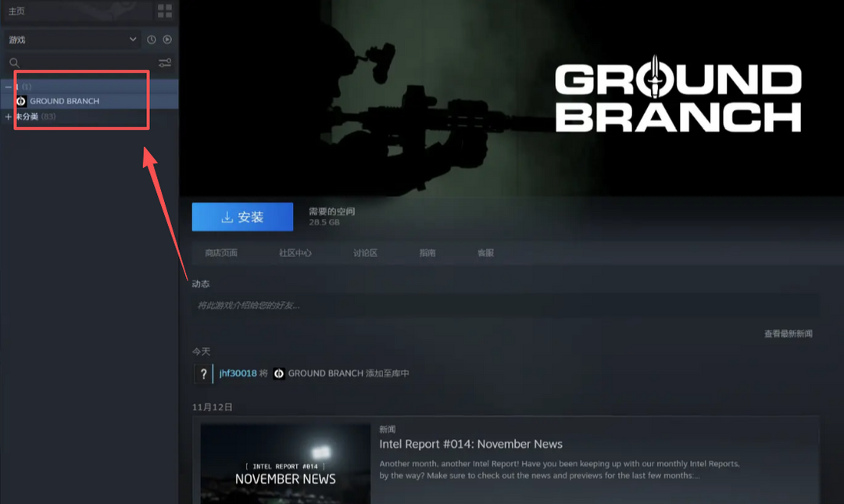
Task: Open the advanced library filter settings
Action: [x=165, y=63]
